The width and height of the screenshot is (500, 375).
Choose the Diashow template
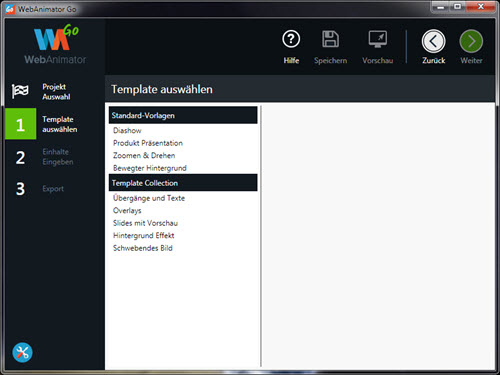[x=127, y=130]
